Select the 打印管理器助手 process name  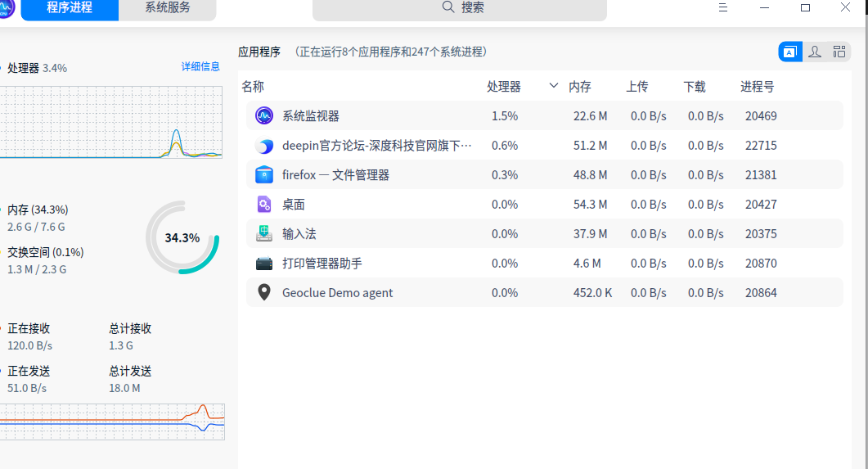tap(322, 264)
